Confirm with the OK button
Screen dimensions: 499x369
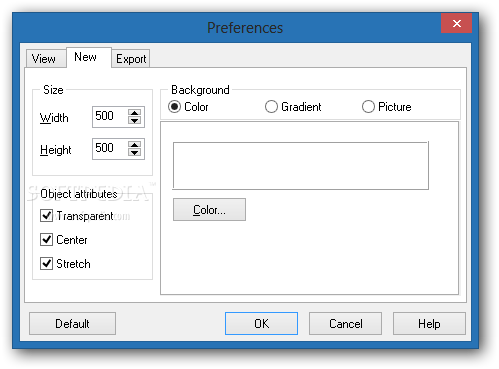261,324
